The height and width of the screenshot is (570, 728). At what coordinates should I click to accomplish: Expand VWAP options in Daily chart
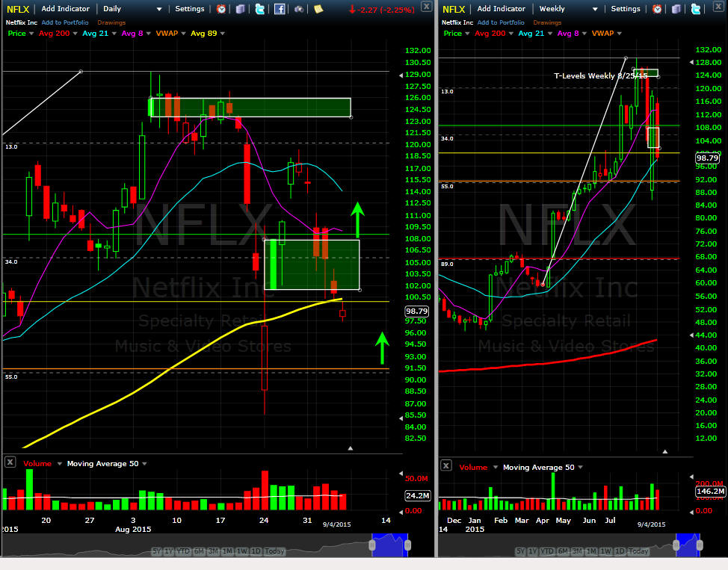183,34
